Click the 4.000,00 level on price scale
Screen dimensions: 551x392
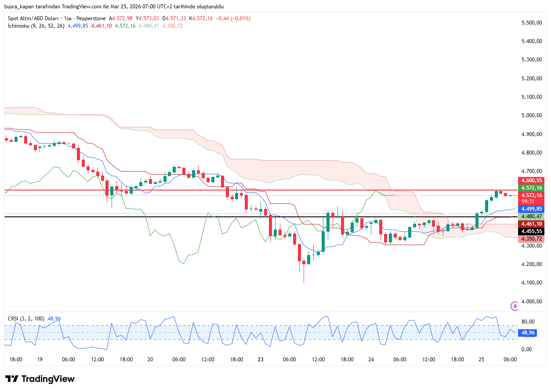coord(531,301)
